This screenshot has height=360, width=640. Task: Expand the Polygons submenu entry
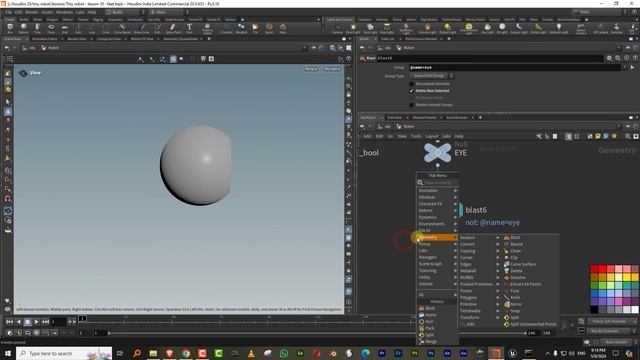click(480, 298)
